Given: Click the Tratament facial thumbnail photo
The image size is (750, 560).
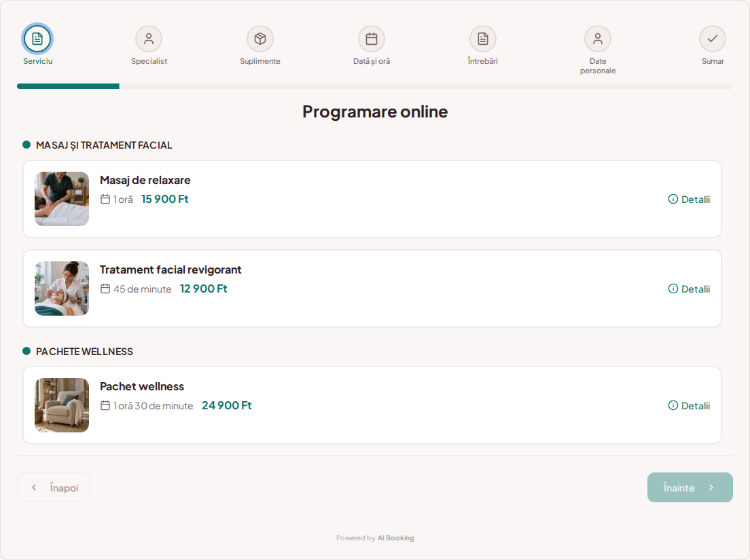Looking at the screenshot, I should click(x=62, y=288).
